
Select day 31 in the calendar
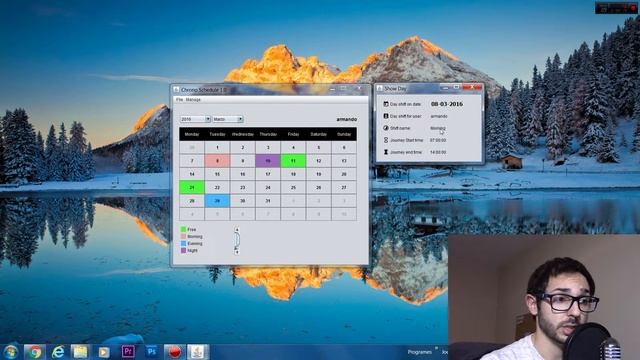tap(268, 201)
